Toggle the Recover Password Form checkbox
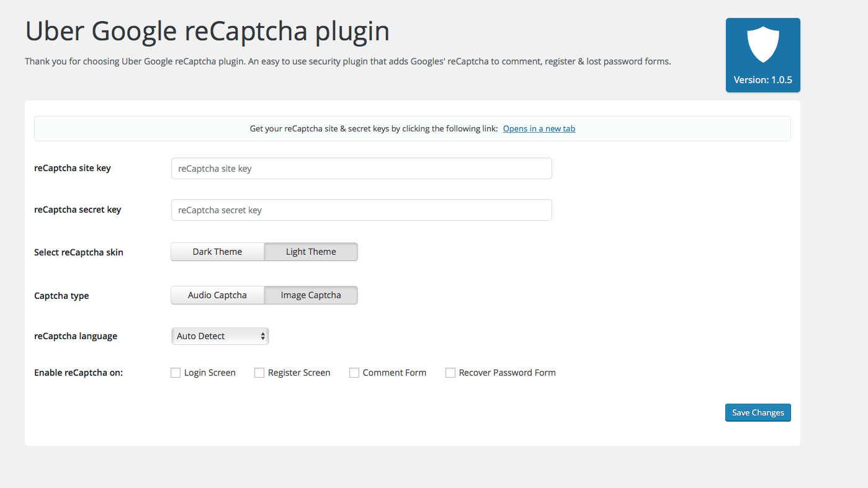Viewport: 868px width, 488px height. click(x=450, y=373)
